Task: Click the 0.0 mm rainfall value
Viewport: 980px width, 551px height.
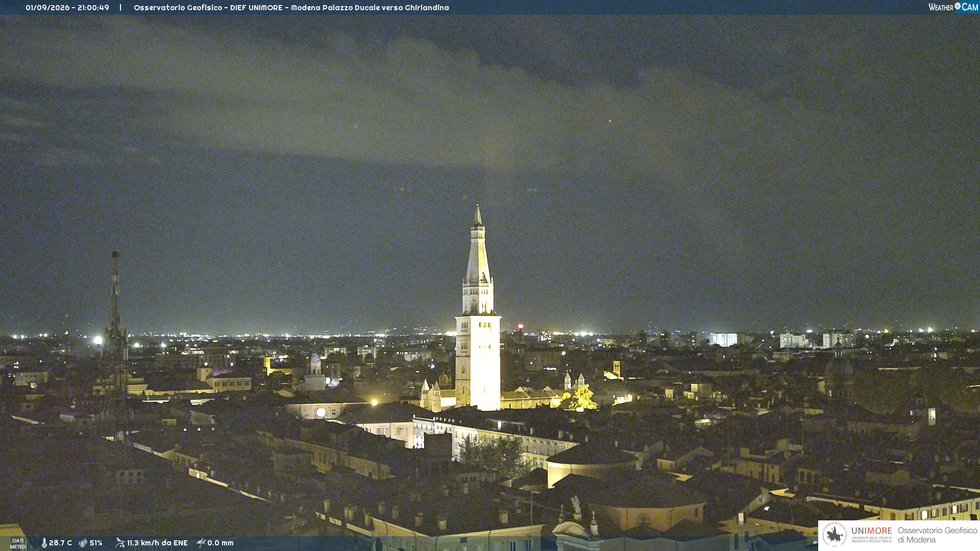Action: coord(220,543)
